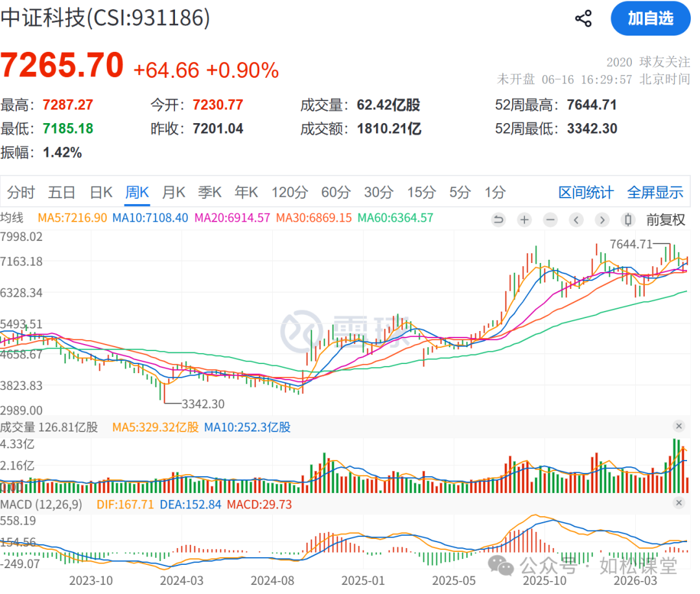This screenshot has height=594, width=700.
Task: Switch to 120分 interval
Action: point(290,192)
